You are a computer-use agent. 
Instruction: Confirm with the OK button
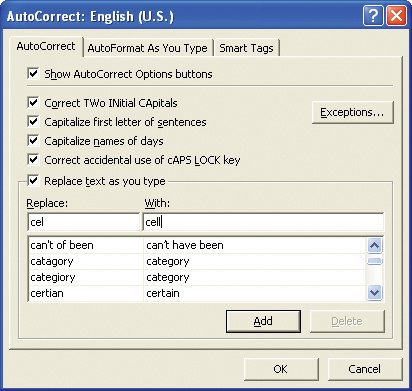click(x=281, y=369)
